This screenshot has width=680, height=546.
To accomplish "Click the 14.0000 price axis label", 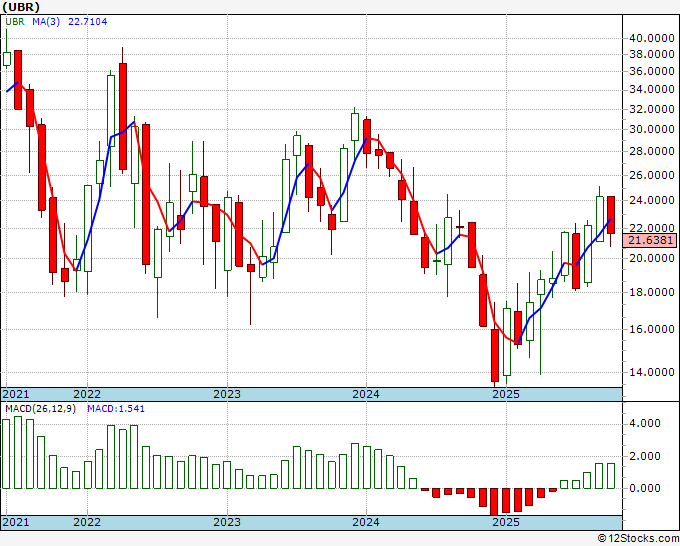I will pos(652,373).
